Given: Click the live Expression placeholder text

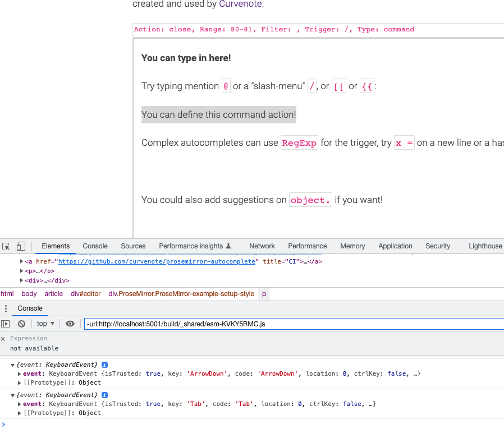Looking at the screenshot, I should pyautogui.click(x=29, y=338).
